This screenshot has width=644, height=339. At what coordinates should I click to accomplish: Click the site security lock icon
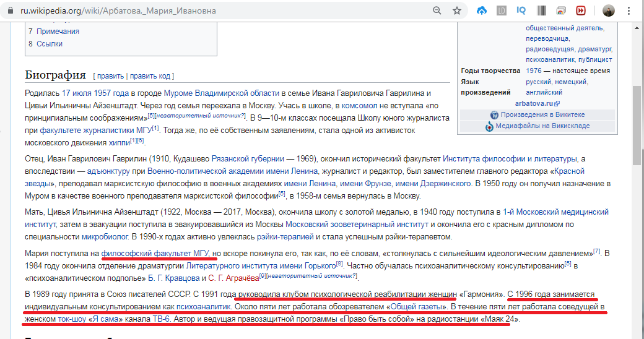[x=11, y=11]
